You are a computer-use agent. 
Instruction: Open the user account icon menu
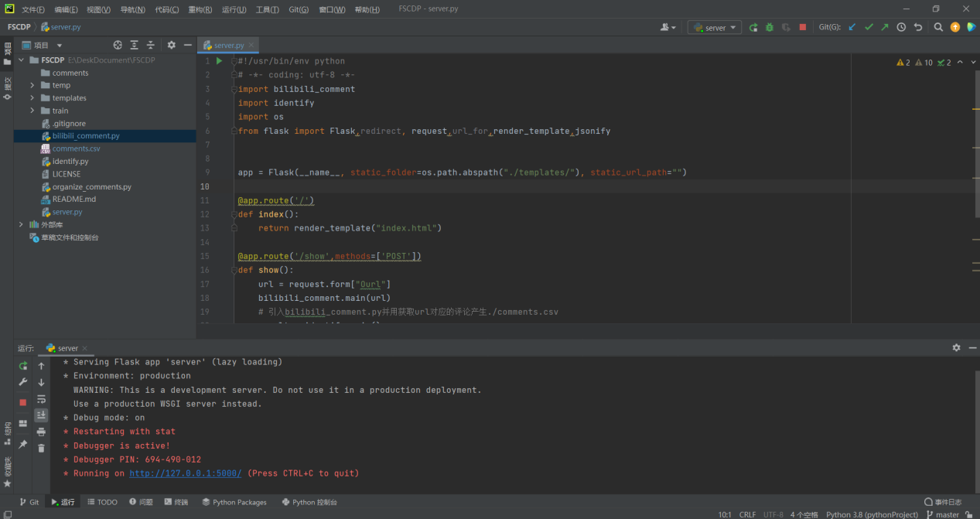[x=668, y=27]
